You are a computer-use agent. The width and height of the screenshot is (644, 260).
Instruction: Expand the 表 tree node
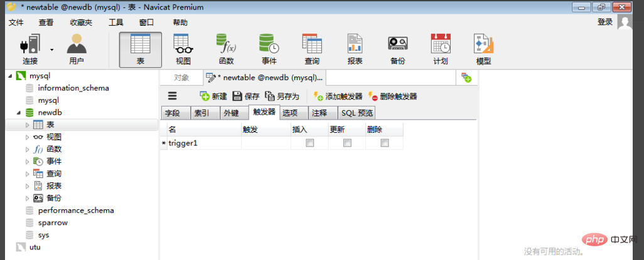[x=28, y=125]
